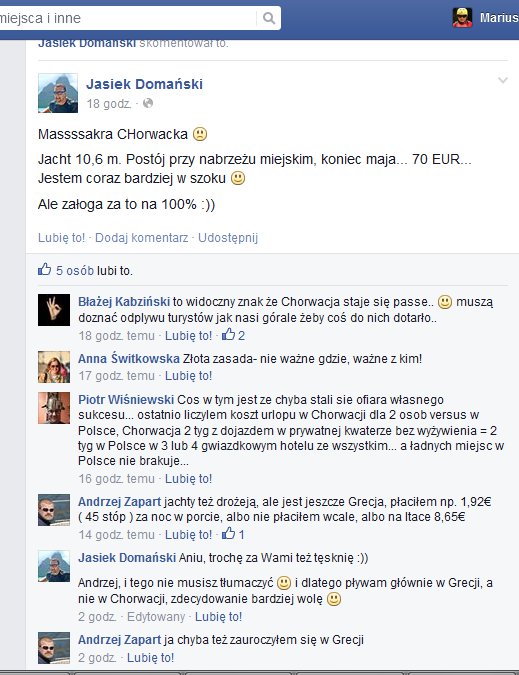
Task: Click Udostępnij to share the post
Action: 228,238
